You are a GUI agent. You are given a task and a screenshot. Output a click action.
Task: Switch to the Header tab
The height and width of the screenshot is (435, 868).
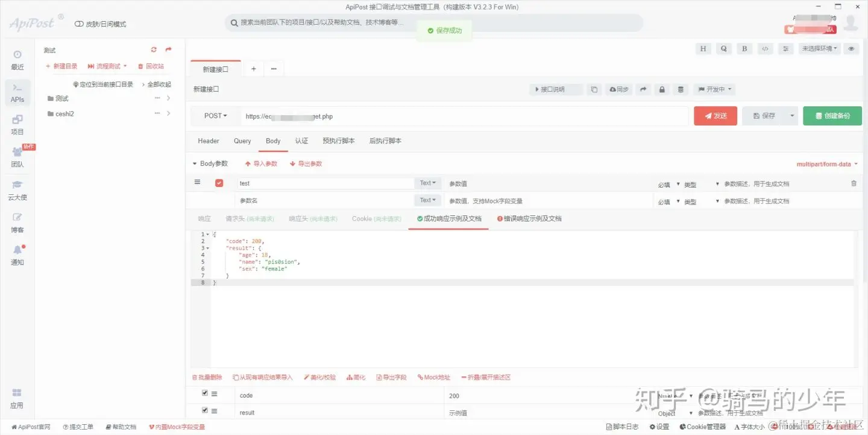tap(209, 141)
